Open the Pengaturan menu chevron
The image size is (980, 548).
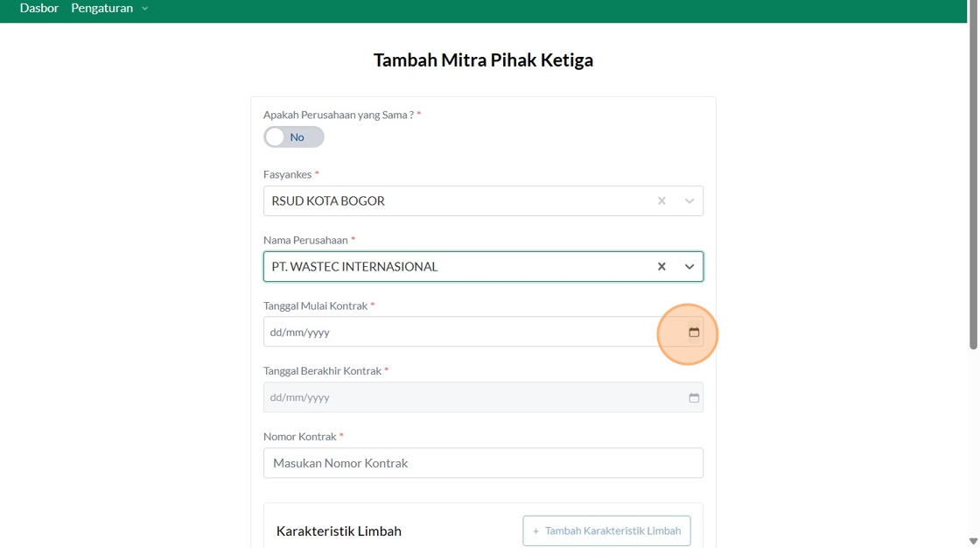(x=145, y=9)
